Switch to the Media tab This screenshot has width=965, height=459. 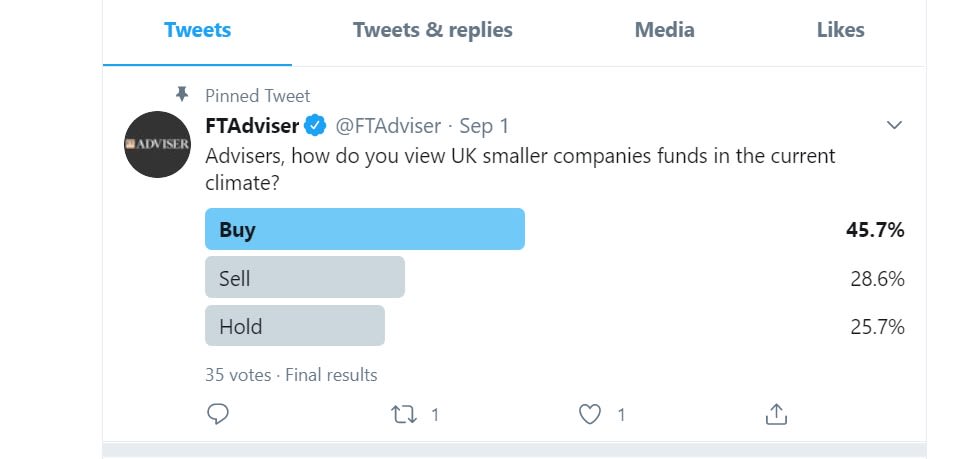tap(665, 30)
